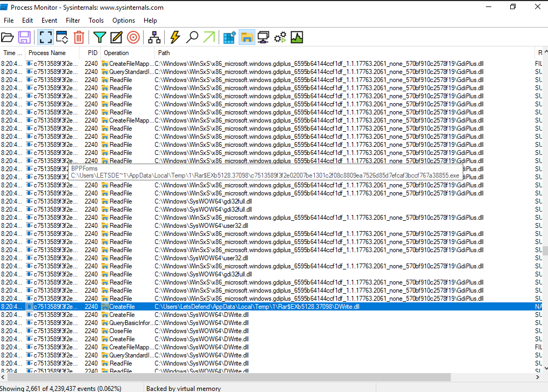Click vertical scrollbar down arrow
548x392 pixels.
(x=545, y=368)
